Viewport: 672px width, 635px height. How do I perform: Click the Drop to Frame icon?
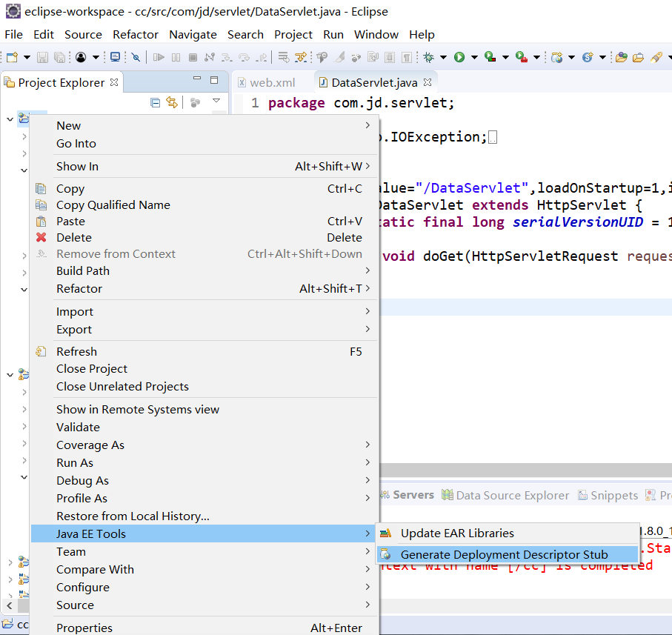[283, 57]
